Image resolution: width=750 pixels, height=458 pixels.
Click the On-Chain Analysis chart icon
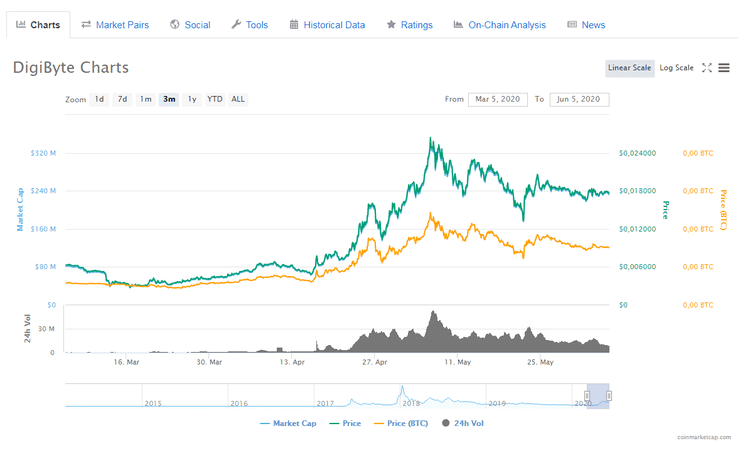(x=458, y=25)
